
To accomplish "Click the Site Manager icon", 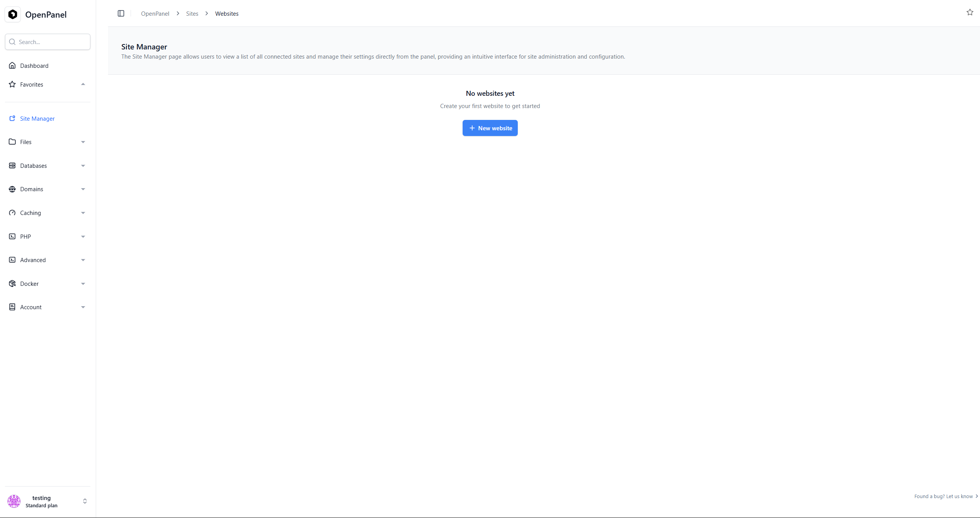I will click(12, 118).
